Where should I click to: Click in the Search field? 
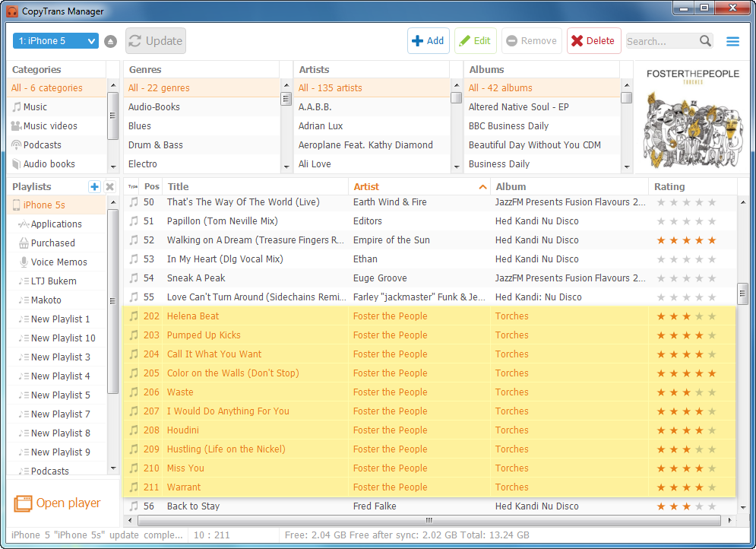tap(662, 42)
